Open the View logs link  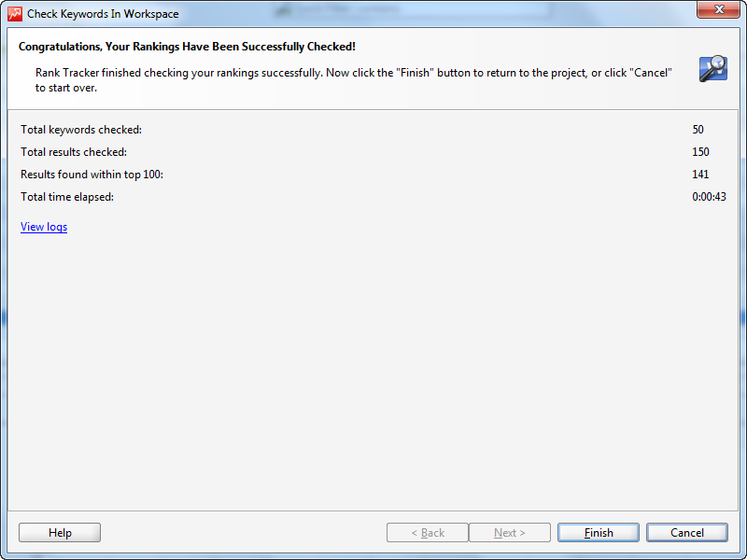click(x=44, y=227)
